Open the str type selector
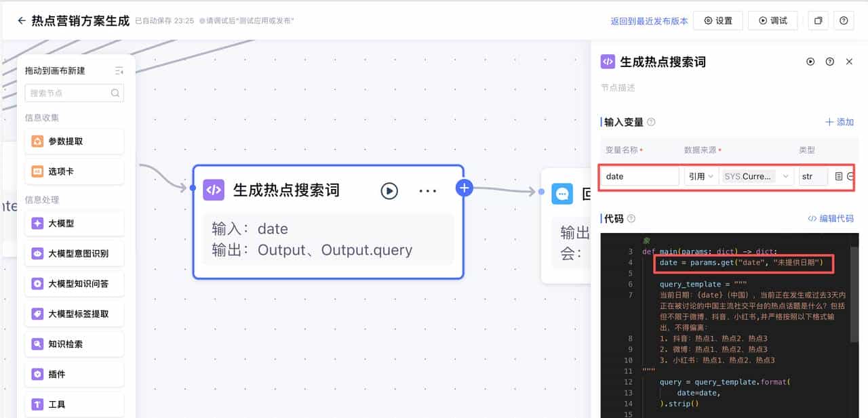This screenshot has width=868, height=418. [812, 175]
